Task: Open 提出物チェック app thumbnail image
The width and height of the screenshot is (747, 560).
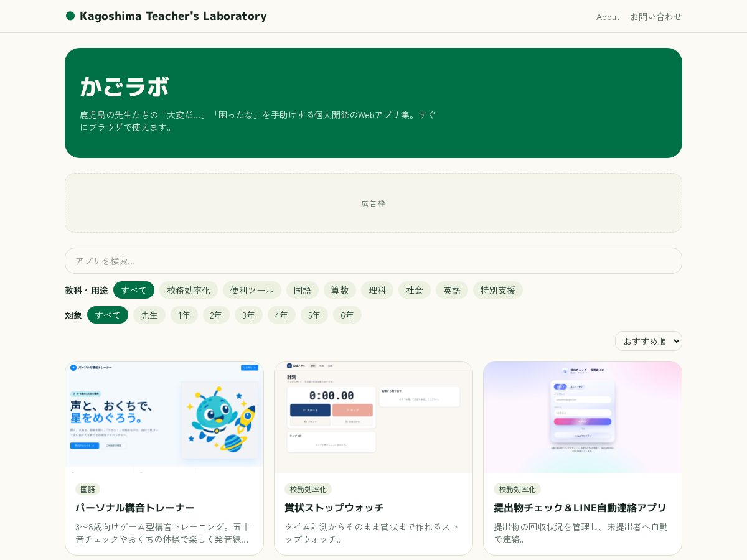Action: 583,417
